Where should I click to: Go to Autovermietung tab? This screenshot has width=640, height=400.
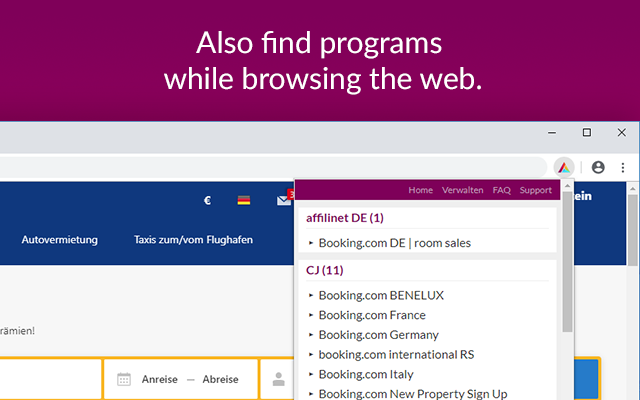[x=60, y=240]
